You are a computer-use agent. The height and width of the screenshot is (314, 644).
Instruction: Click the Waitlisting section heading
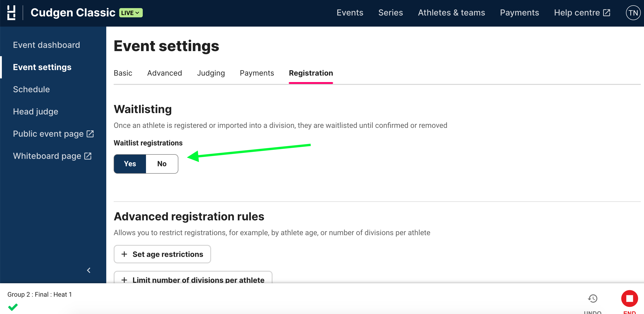point(143,109)
